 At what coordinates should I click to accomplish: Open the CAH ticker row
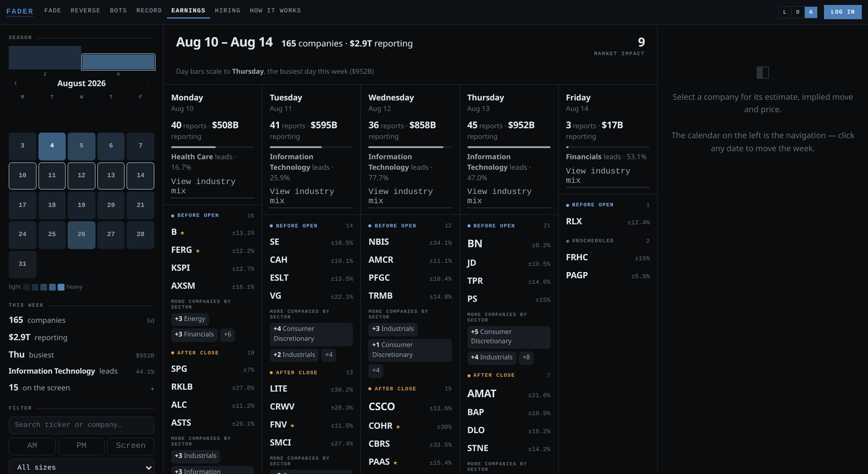coord(311,260)
